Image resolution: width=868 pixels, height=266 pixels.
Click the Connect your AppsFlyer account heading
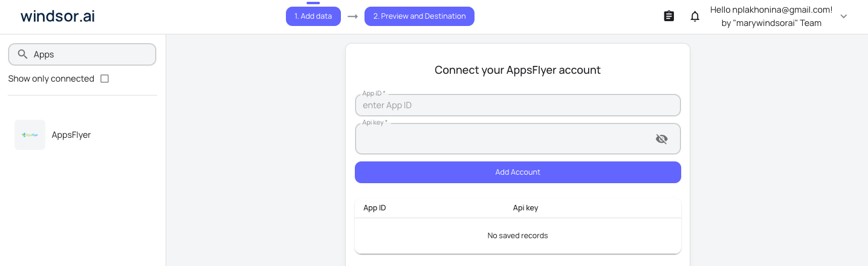[x=517, y=70]
